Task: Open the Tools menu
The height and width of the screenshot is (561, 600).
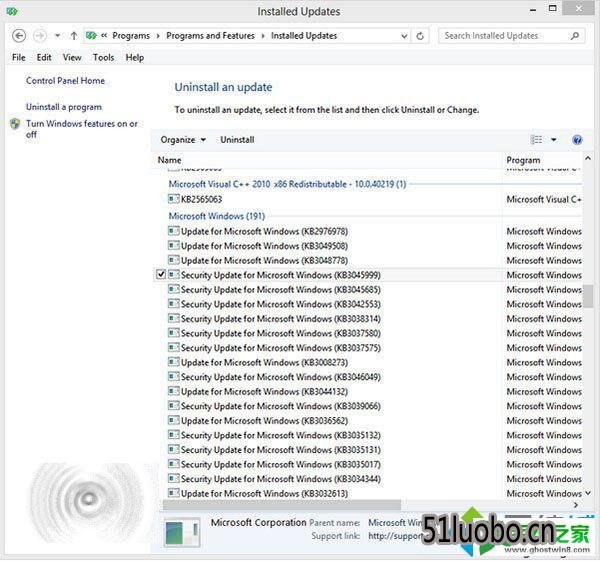Action: pyautogui.click(x=104, y=57)
